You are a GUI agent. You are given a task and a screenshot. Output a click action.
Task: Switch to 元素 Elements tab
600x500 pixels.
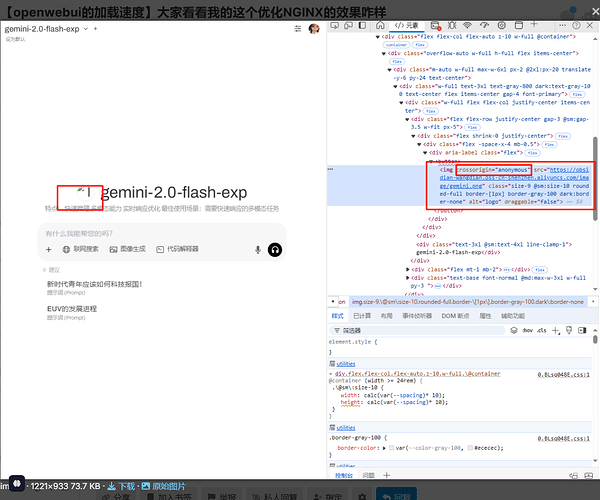point(406,26)
